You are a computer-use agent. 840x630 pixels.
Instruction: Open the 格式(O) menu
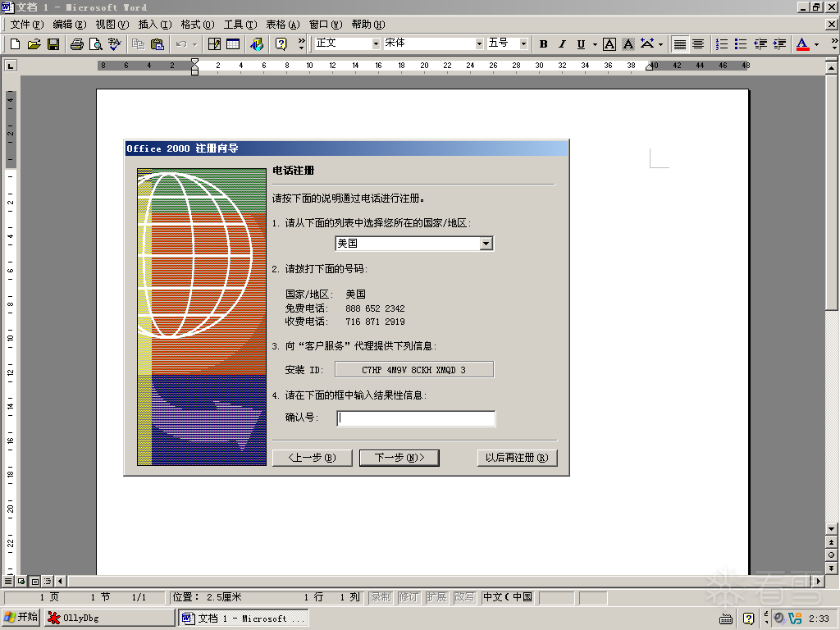click(x=197, y=25)
